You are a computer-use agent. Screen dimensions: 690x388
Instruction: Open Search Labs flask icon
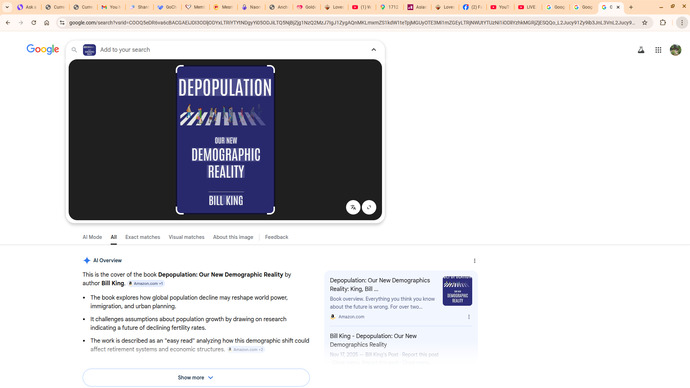641,50
